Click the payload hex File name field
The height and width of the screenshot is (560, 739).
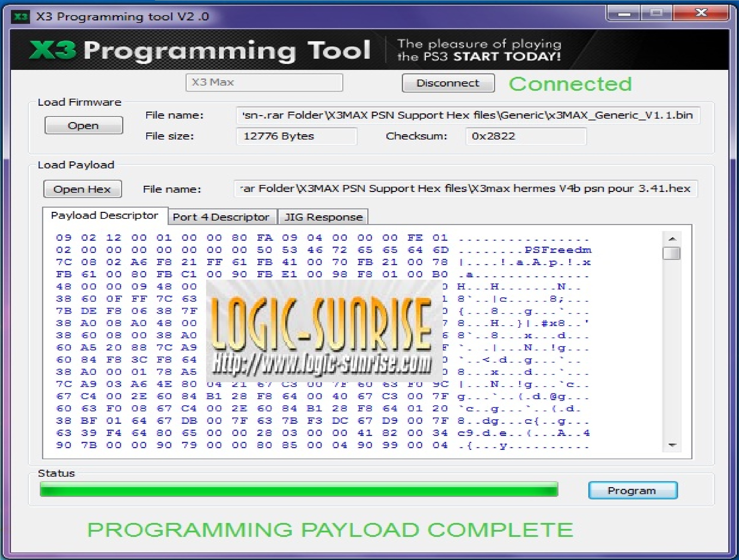466,189
